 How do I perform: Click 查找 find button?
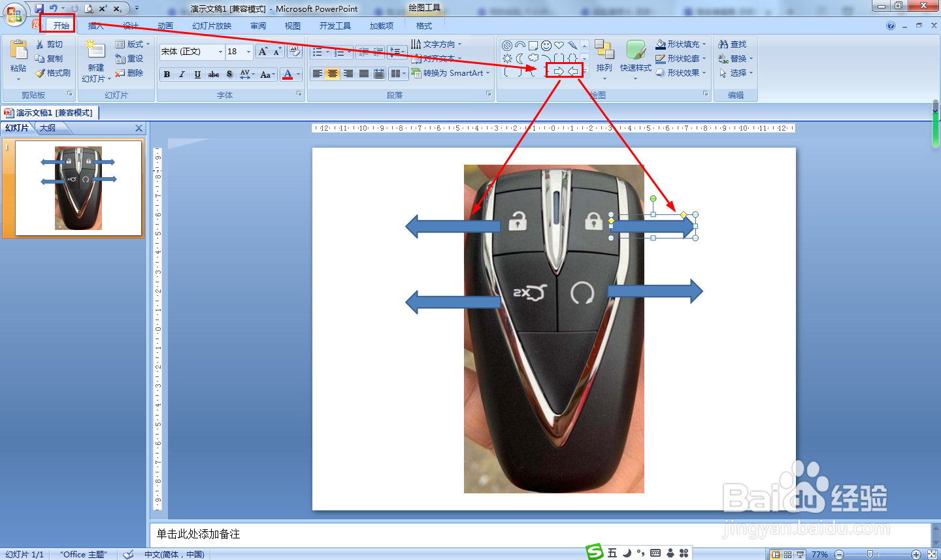pos(733,44)
